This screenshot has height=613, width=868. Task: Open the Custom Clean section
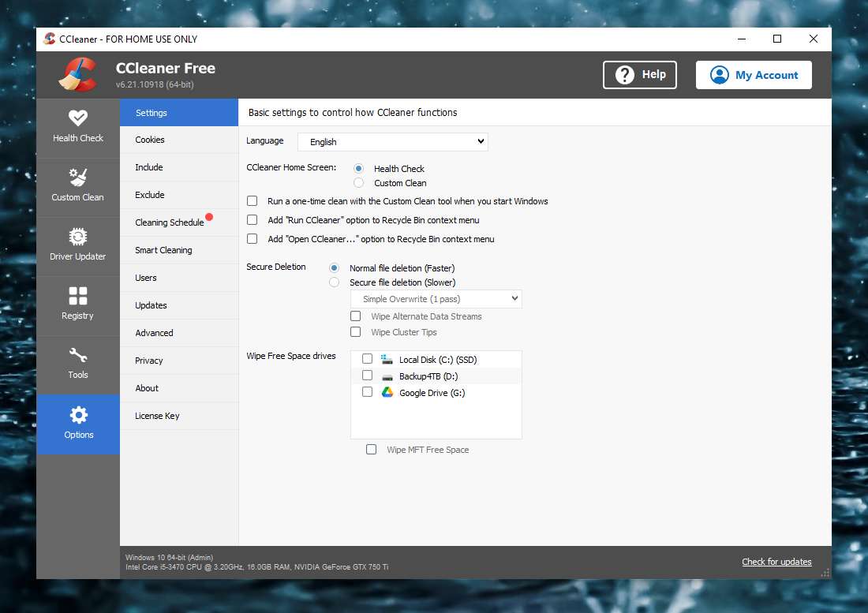[78, 187]
